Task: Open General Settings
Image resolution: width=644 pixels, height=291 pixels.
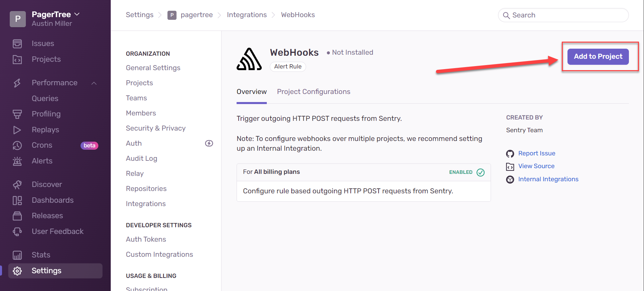Action: tap(153, 68)
